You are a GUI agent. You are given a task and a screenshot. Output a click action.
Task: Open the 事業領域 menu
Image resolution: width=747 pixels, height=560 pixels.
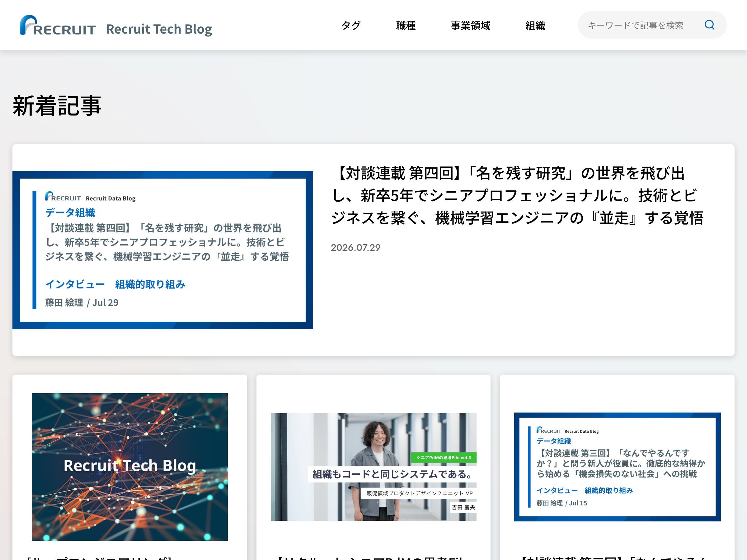tap(470, 25)
